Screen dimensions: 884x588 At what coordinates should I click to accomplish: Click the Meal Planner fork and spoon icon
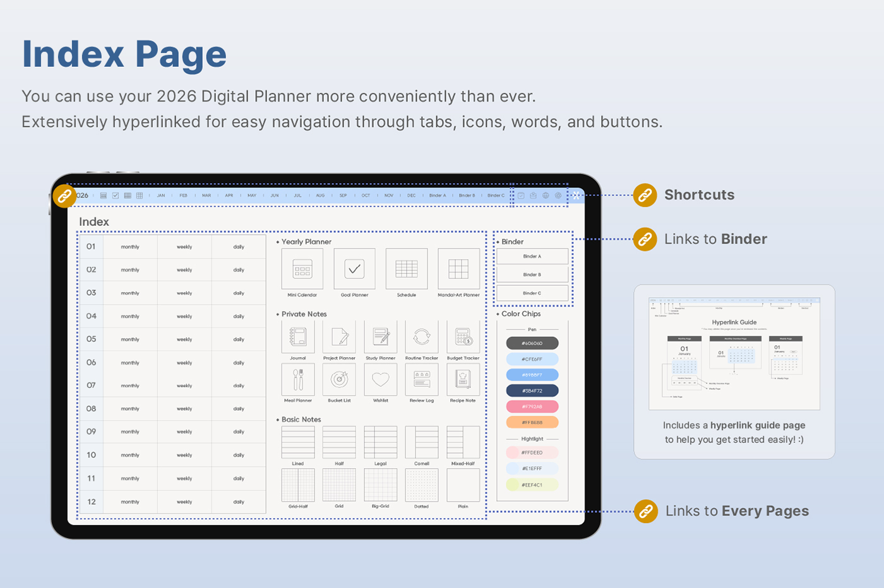(298, 379)
